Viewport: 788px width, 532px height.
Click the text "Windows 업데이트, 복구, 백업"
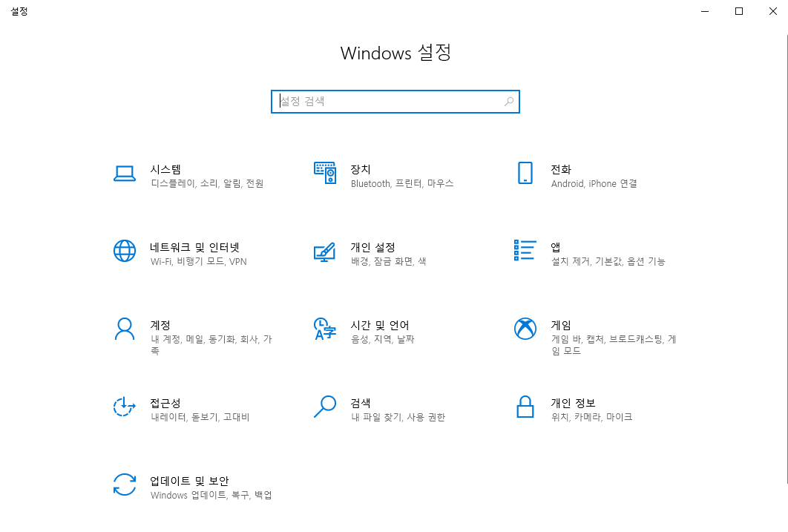[x=211, y=496]
